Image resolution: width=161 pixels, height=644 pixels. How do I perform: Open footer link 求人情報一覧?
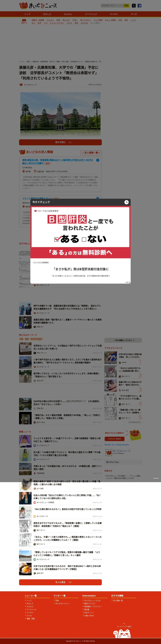click(118, 600)
